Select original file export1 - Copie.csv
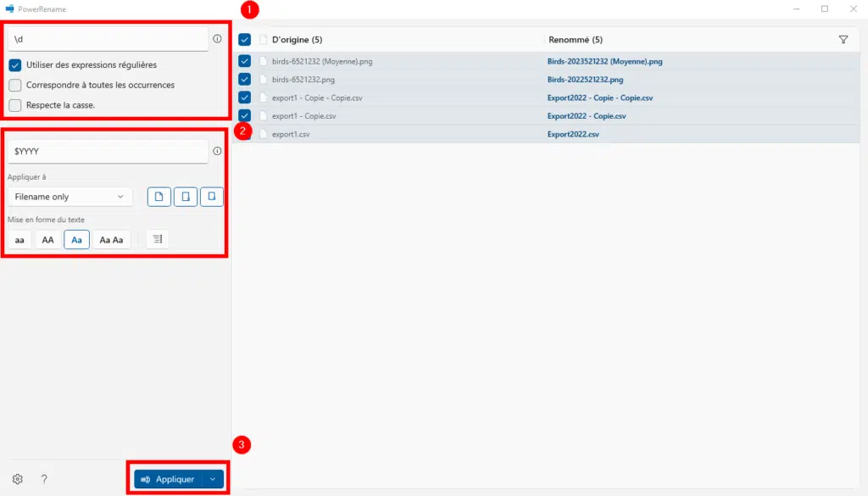 tap(304, 116)
